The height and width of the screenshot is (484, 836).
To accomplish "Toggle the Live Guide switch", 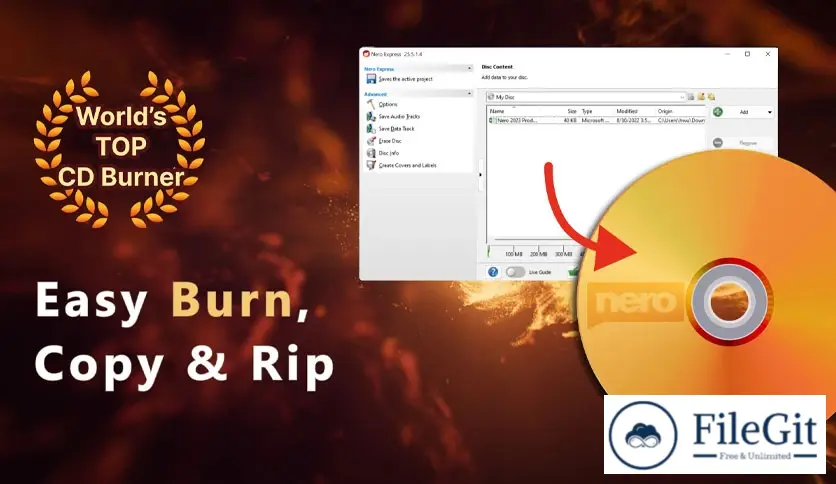I will pos(515,272).
